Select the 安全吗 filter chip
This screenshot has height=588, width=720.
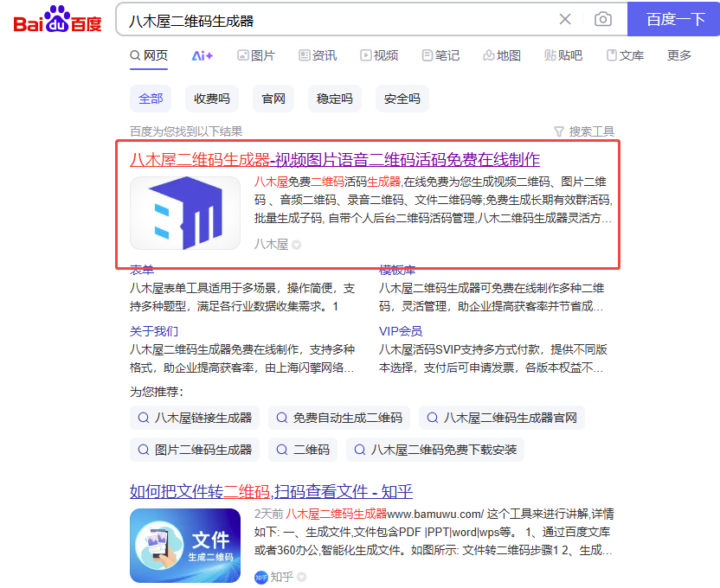point(402,99)
